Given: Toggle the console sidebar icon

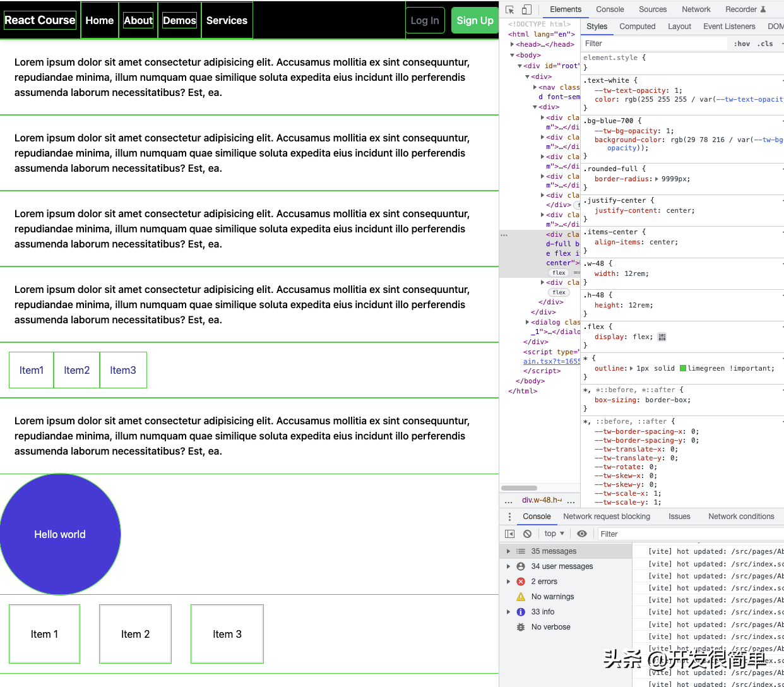Looking at the screenshot, I should (509, 534).
